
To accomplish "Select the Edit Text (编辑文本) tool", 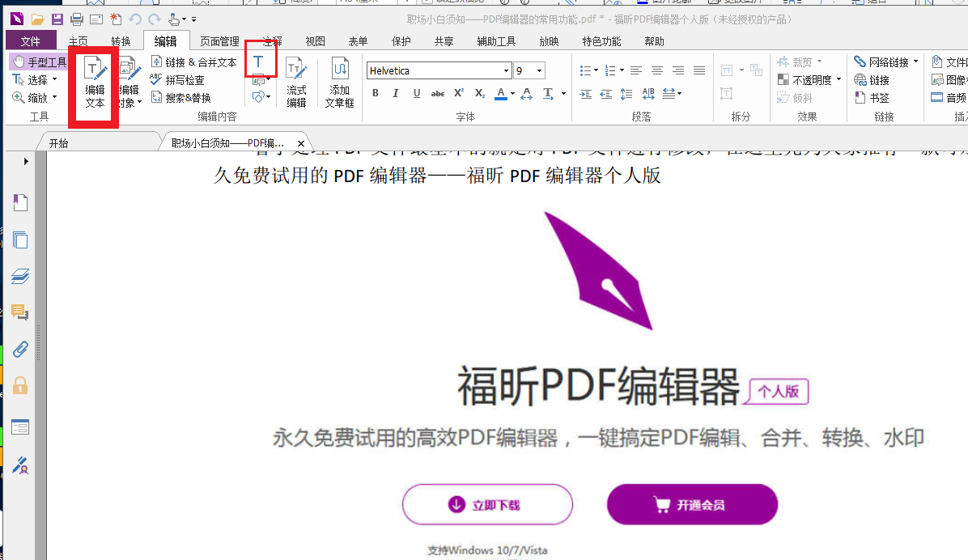I will [95, 83].
